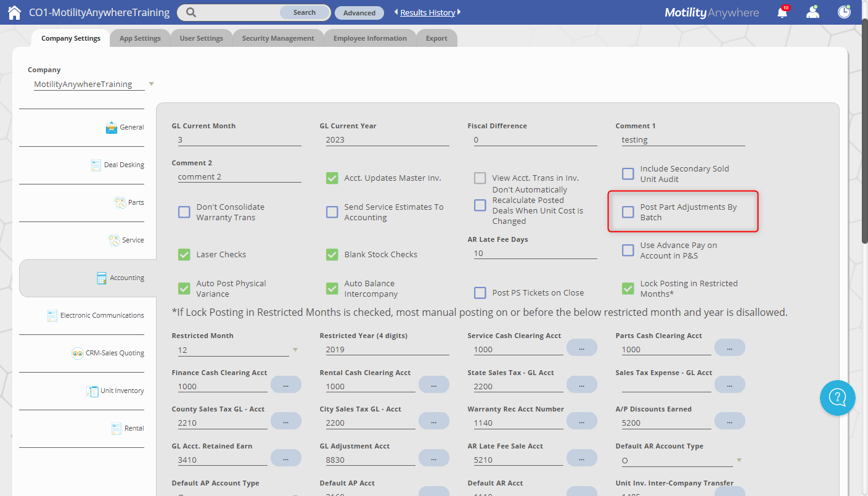Screen dimensions: 868x496
Task: Go forward with right arrow beside Results History
Action: [459, 12]
